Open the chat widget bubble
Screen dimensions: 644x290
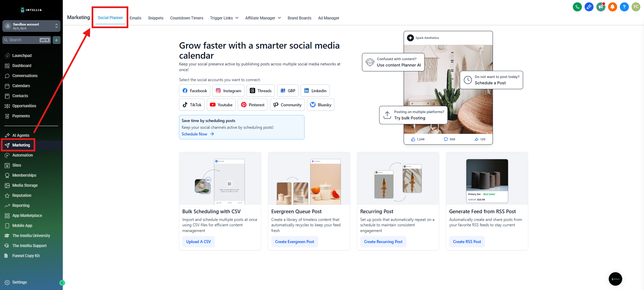tap(615, 279)
